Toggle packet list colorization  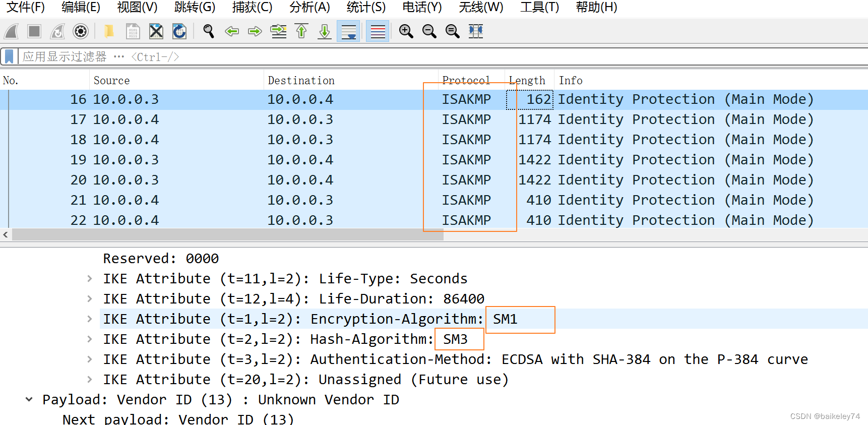[378, 31]
